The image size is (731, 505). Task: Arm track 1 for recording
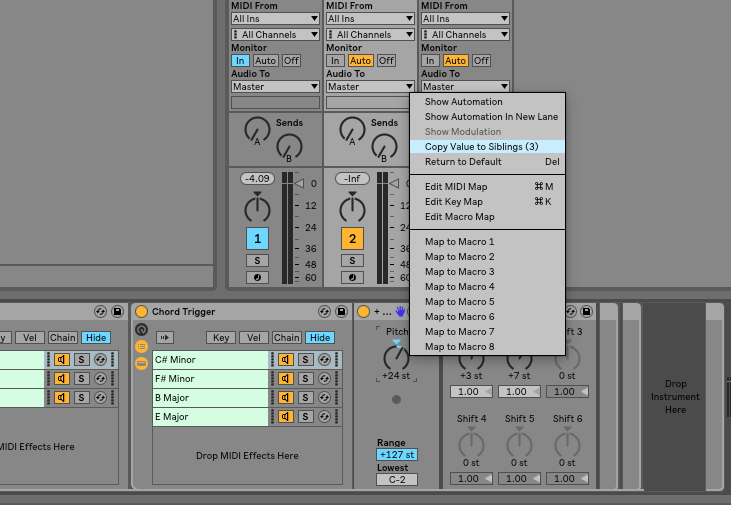pyautogui.click(x=257, y=278)
